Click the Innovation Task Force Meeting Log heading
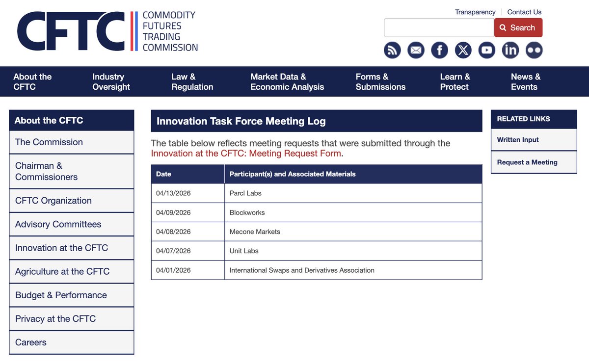The width and height of the screenshot is (589, 364). (317, 121)
